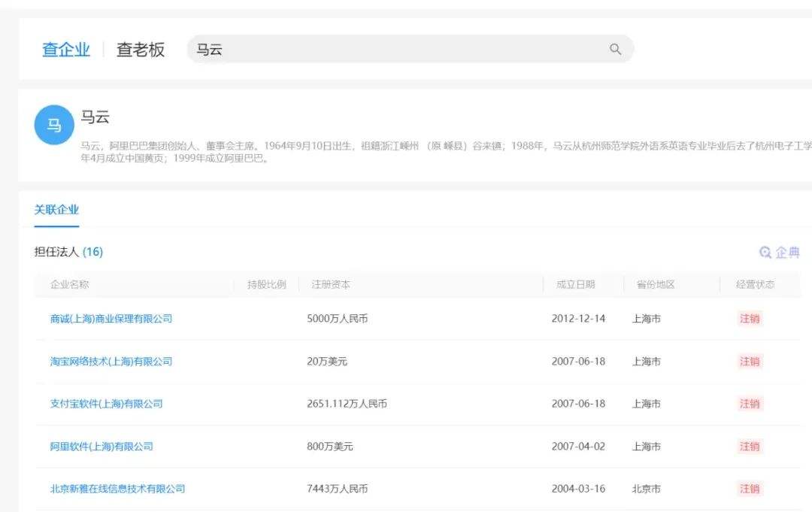
Task: Open 北京新雅在线信息技术有限公司 link
Action: 117,489
